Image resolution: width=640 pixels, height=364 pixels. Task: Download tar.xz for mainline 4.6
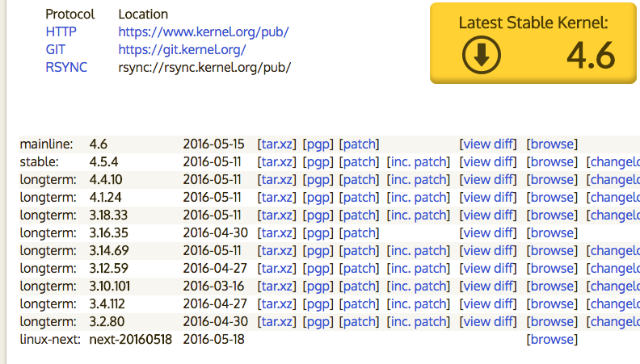[x=276, y=144]
